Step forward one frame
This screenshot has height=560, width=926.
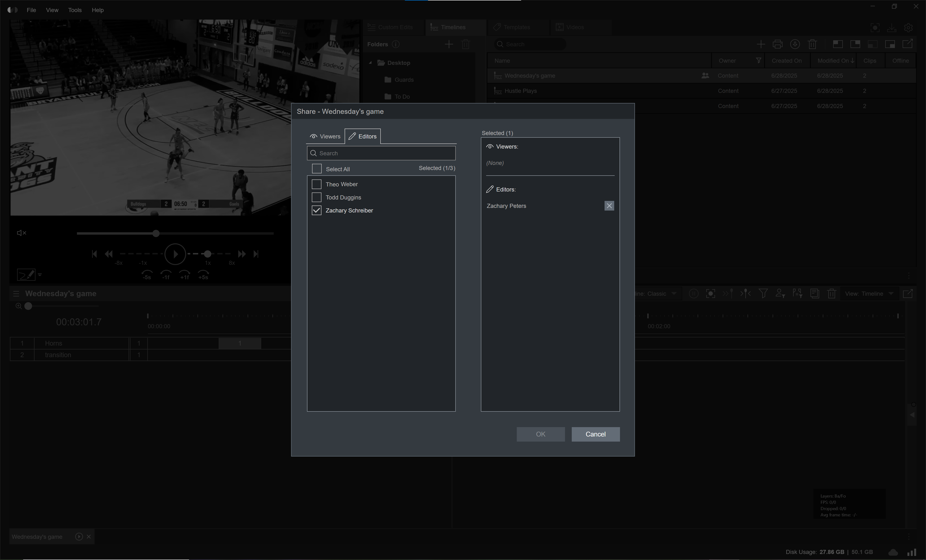click(184, 275)
